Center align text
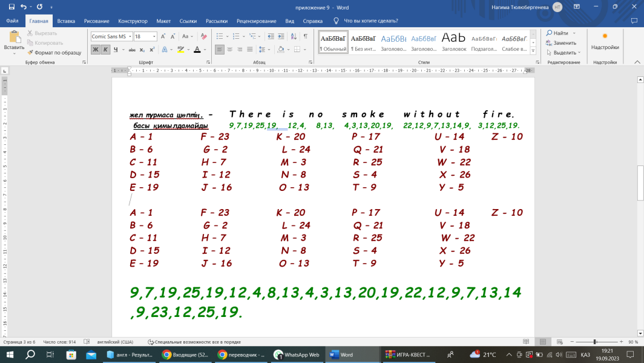The image size is (644, 363). (x=229, y=49)
